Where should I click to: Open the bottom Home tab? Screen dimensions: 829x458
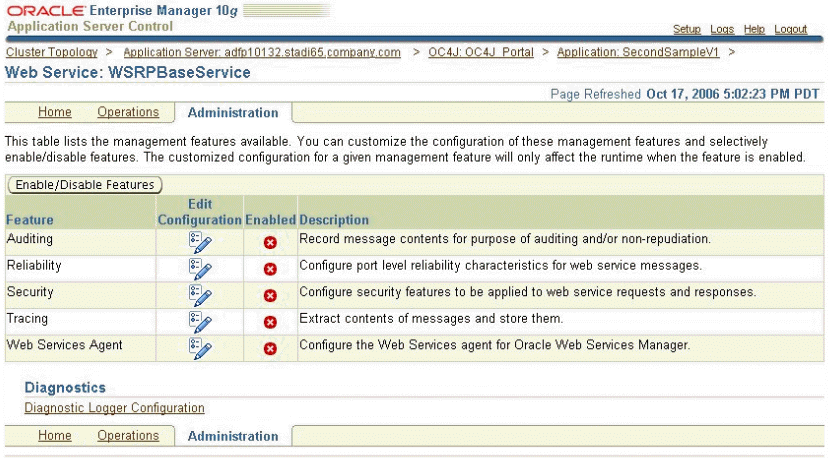[x=54, y=435]
